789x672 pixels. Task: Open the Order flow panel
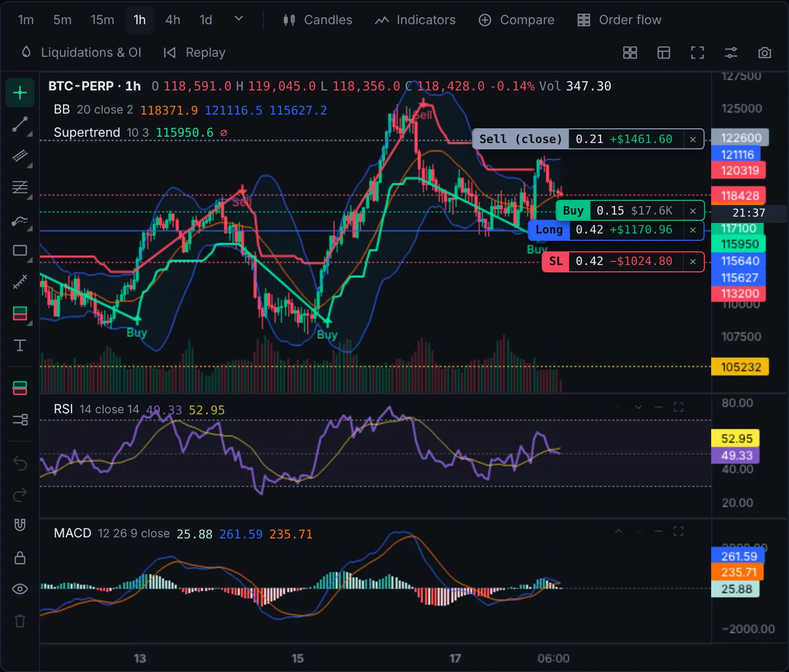[x=620, y=20]
